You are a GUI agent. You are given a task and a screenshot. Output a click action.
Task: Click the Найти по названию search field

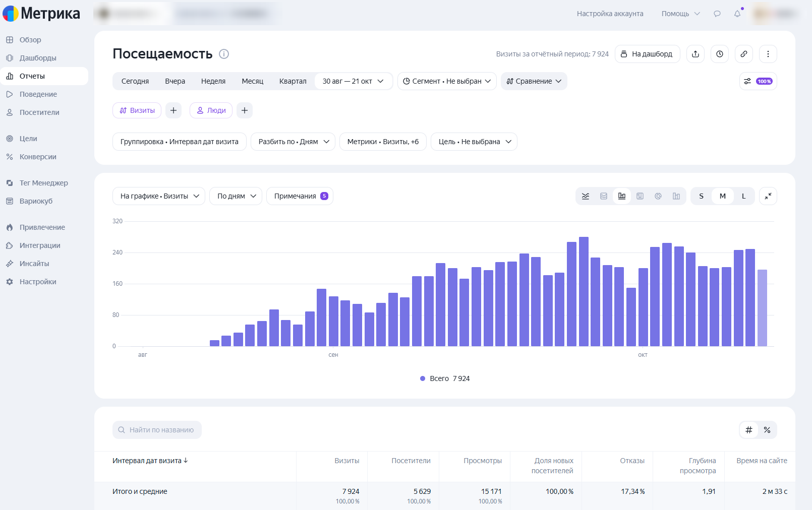point(157,430)
